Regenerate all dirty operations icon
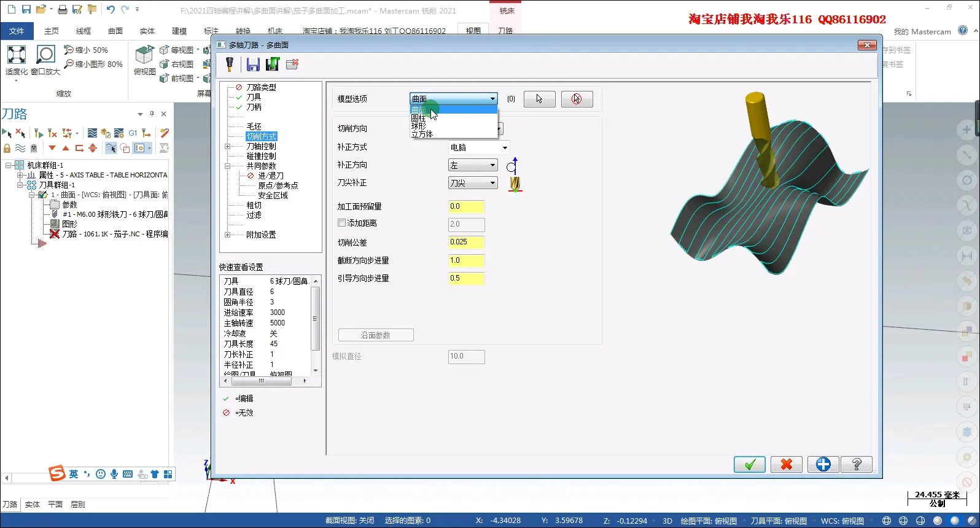The width and height of the screenshot is (980, 528). [x=52, y=133]
